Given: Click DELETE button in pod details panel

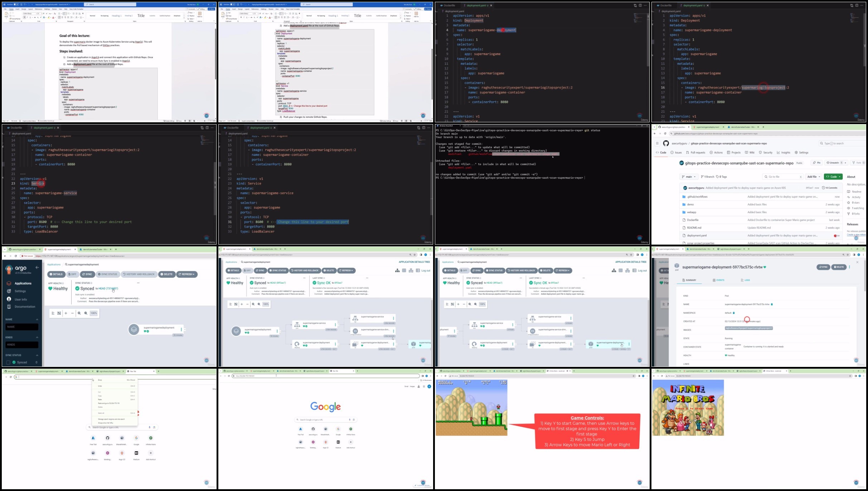Looking at the screenshot, I should pyautogui.click(x=839, y=267).
